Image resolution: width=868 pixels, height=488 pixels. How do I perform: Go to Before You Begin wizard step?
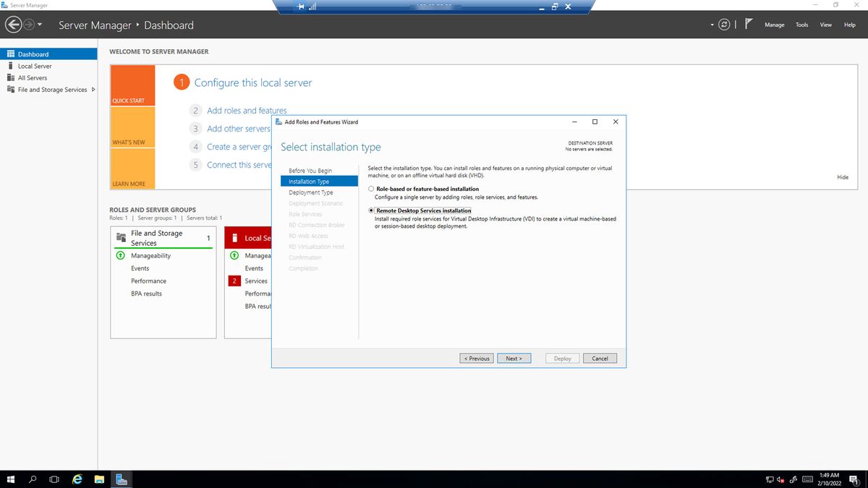click(310, 171)
